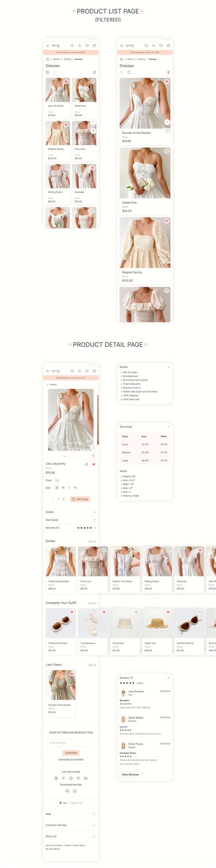The height and width of the screenshot is (868, 216).
Task: Open Facebook icon under Let's Be Friends
Action: 63,778
